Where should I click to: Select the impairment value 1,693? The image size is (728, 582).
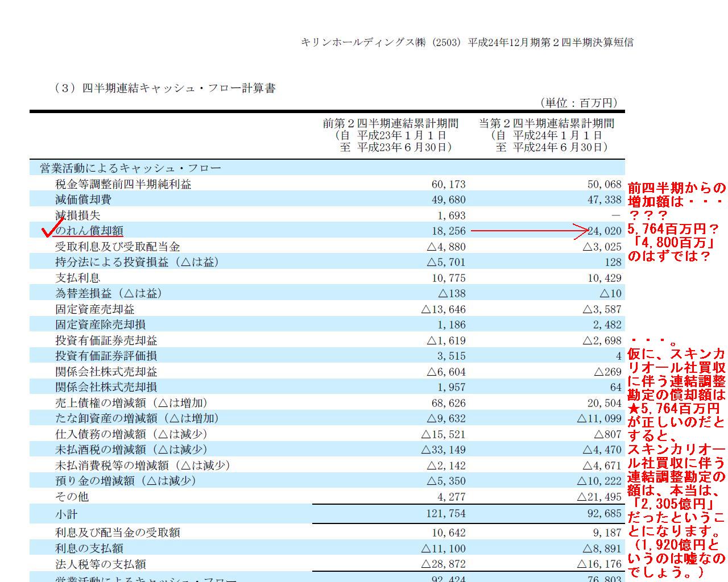tap(452, 215)
